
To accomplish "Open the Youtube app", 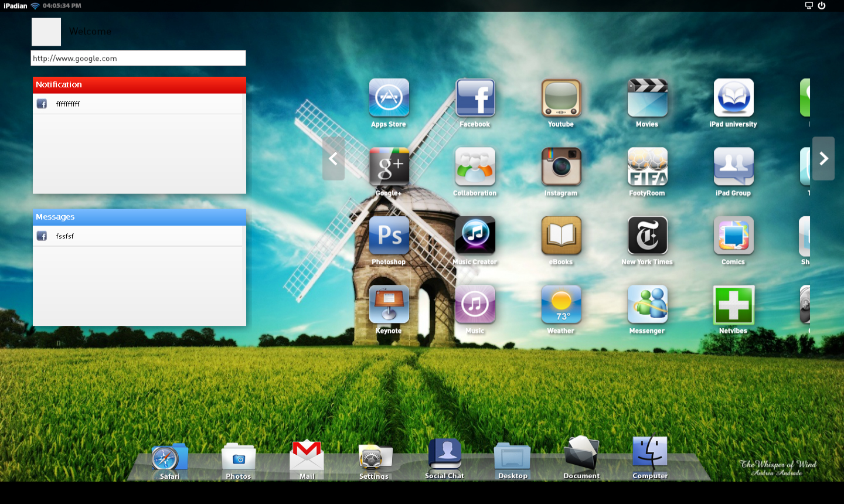I will (561, 98).
